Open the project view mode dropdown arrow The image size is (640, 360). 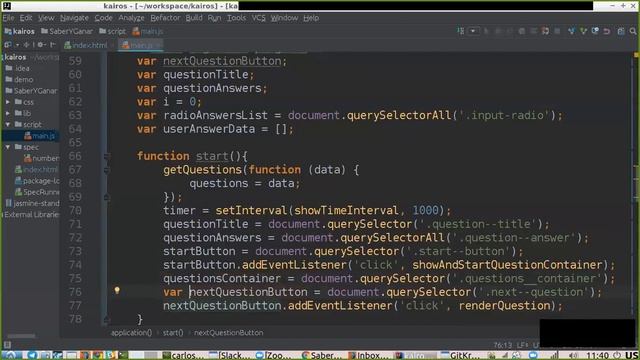[18, 45]
